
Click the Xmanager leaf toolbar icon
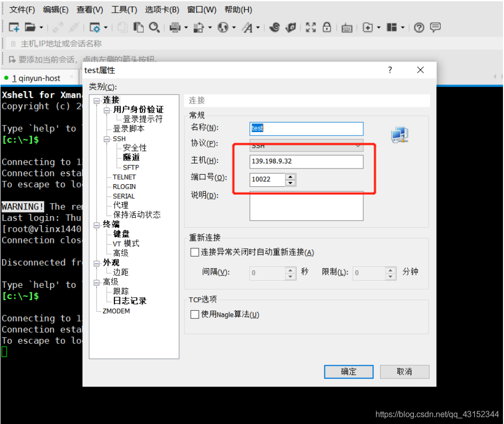click(x=291, y=28)
